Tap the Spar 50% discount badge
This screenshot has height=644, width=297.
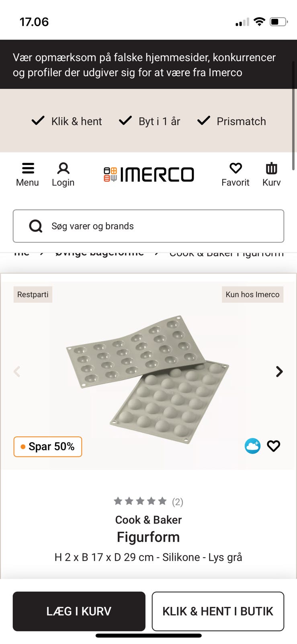(x=48, y=447)
